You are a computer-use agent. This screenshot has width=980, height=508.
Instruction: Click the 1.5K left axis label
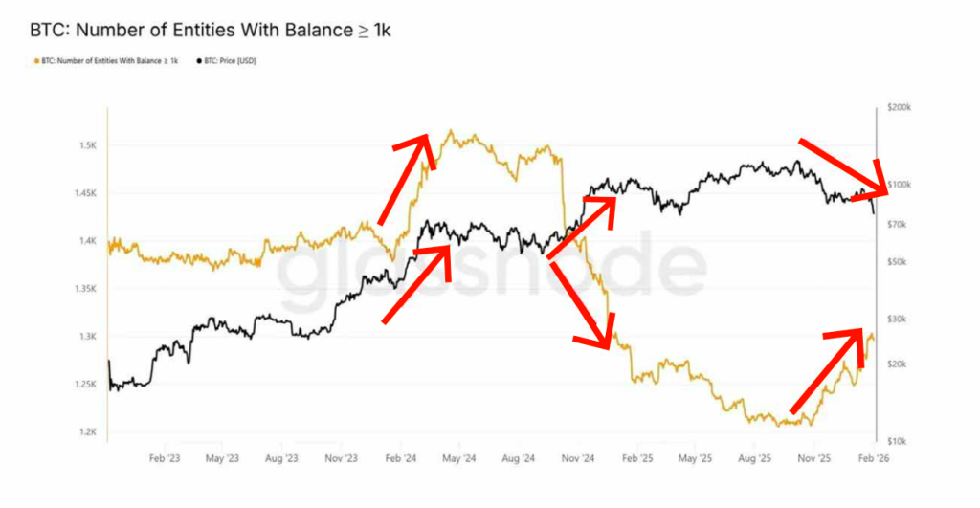pos(87,145)
